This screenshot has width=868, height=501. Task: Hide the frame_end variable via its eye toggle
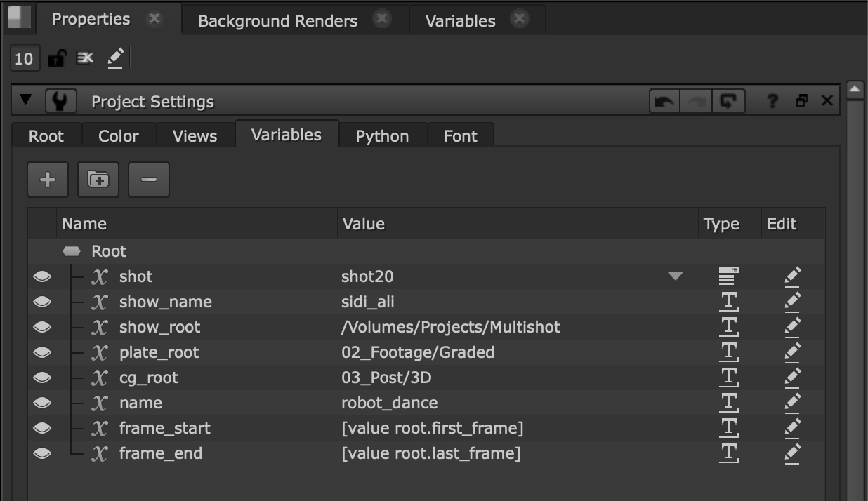[41, 453]
